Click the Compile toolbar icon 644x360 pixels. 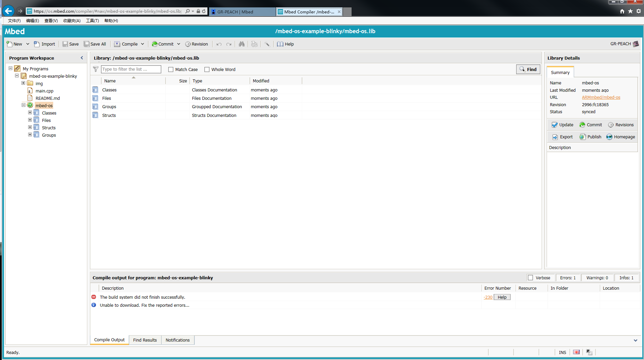(117, 44)
